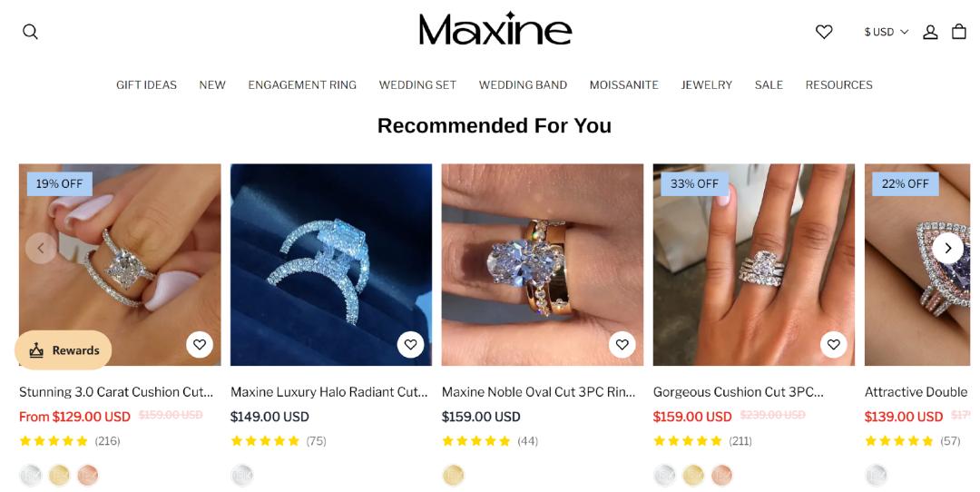
Task: Open the account profile icon
Action: [x=930, y=32]
